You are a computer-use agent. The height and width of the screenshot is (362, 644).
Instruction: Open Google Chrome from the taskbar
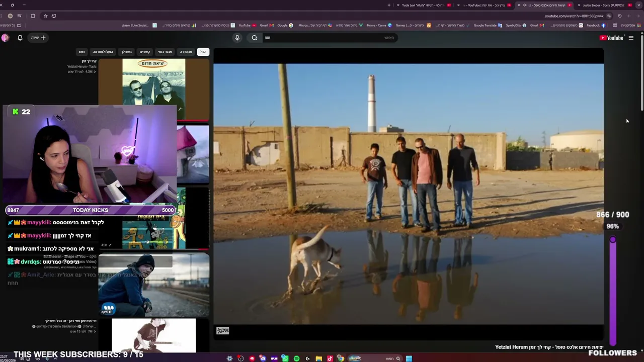[x=341, y=358]
